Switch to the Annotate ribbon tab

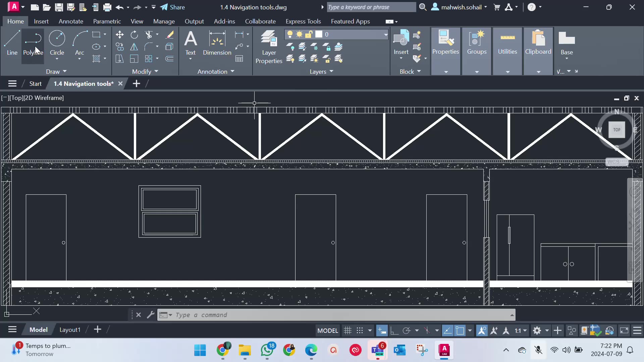[71, 21]
